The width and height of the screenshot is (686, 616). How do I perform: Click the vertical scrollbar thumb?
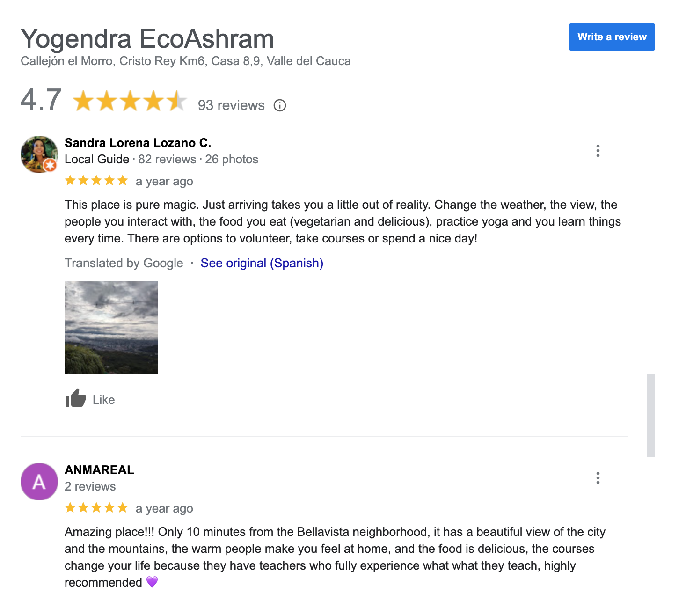pos(650,415)
